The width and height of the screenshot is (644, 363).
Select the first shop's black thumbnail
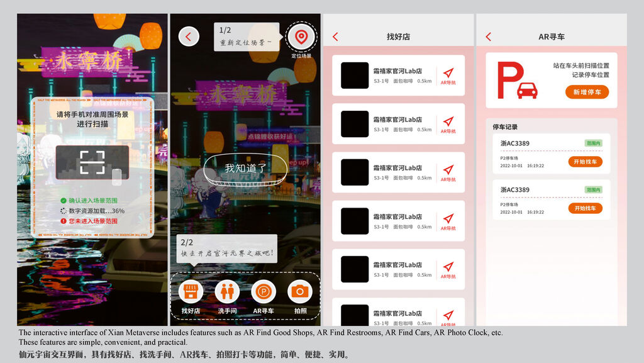pyautogui.click(x=355, y=75)
